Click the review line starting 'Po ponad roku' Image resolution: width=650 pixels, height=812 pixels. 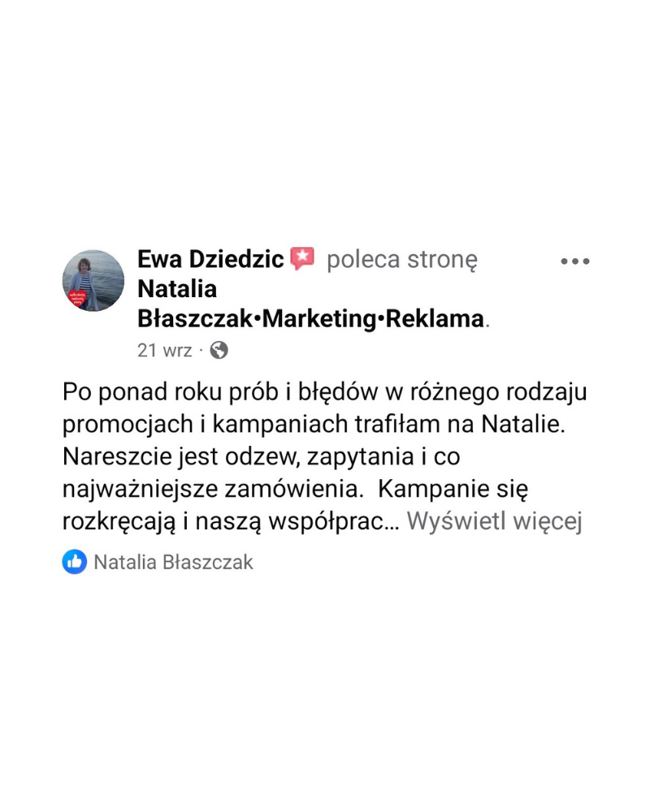click(324, 392)
